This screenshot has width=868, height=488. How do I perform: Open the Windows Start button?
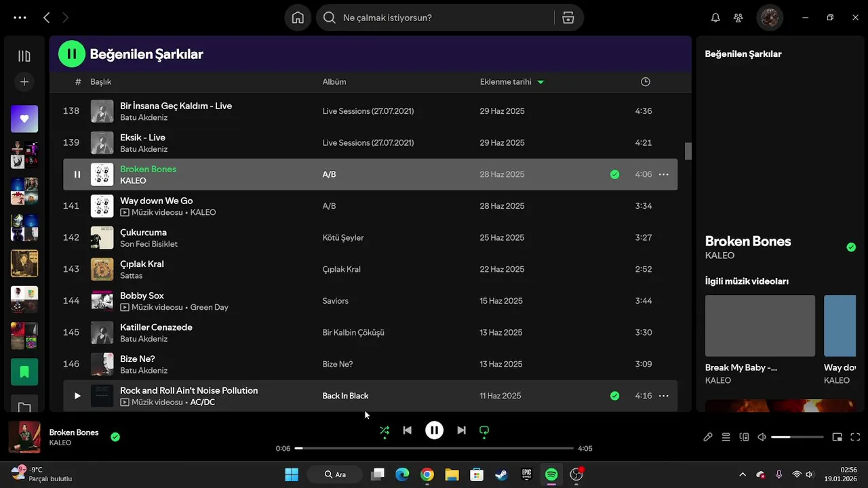[292, 474]
